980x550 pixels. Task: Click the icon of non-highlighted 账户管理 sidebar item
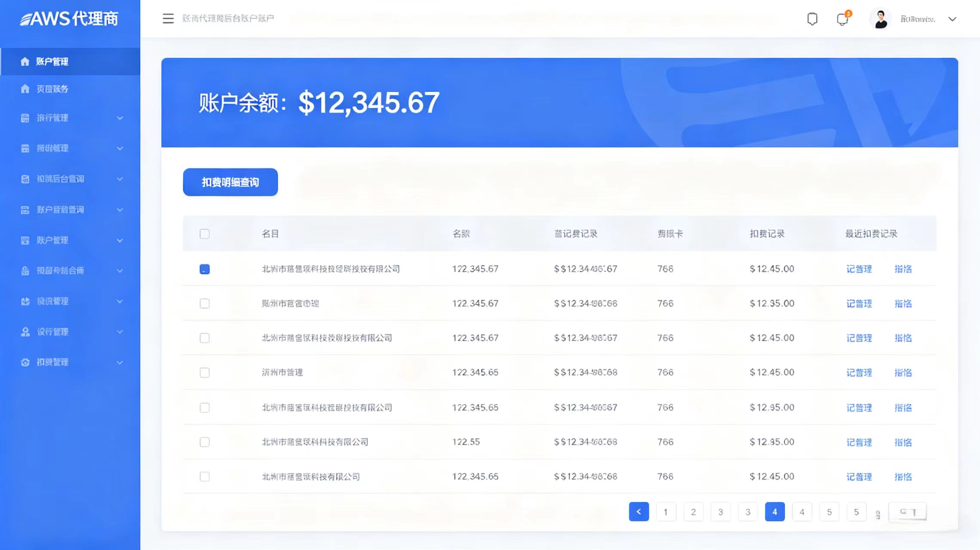tap(25, 240)
